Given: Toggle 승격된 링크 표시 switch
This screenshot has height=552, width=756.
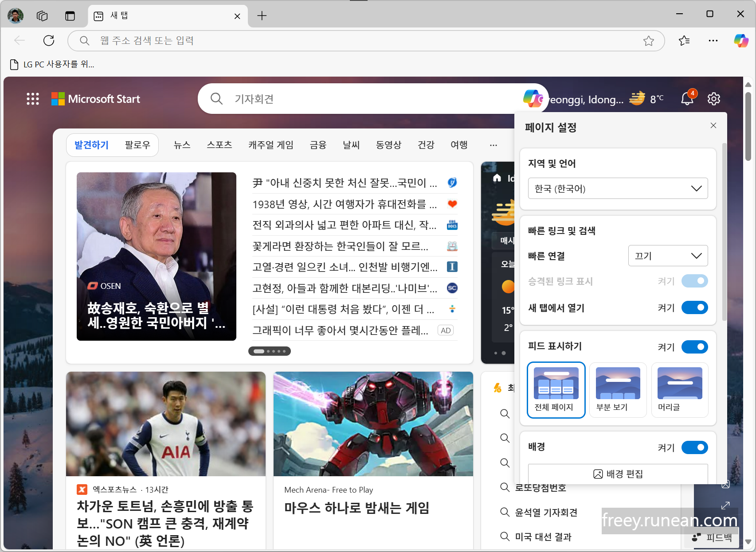Looking at the screenshot, I should click(695, 281).
